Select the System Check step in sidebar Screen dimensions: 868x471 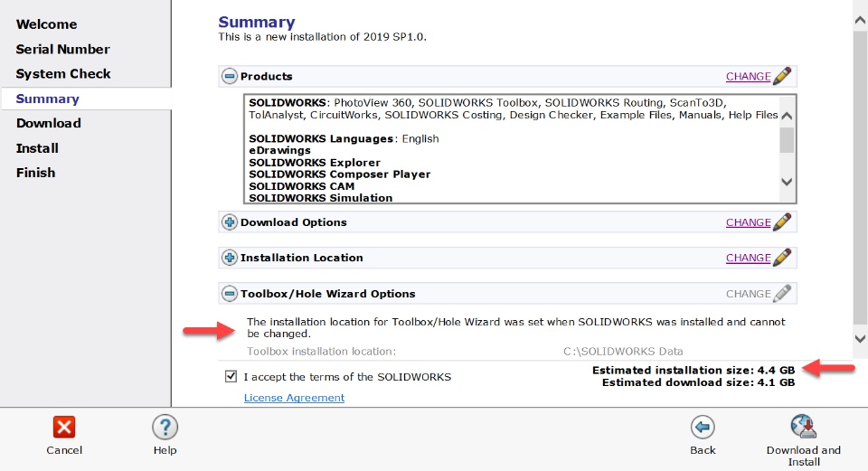[63, 73]
